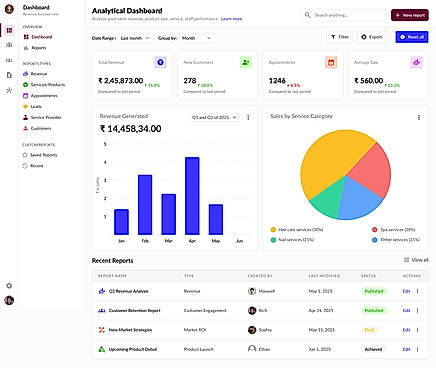The height and width of the screenshot is (368, 436).
Task: Open the Q1 and Q2 of 2025 dropdown
Action: 214,117
